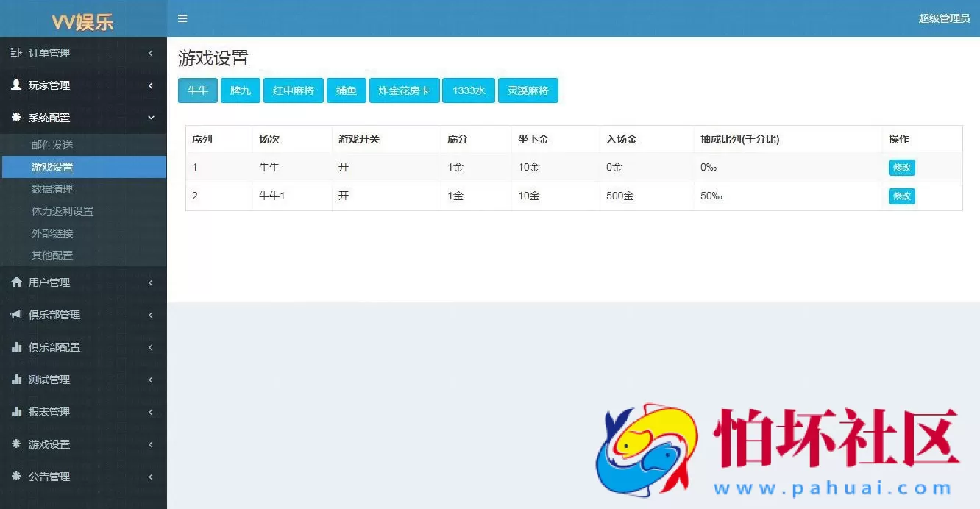Click the 系统配置 gear icon

pyautogui.click(x=17, y=118)
